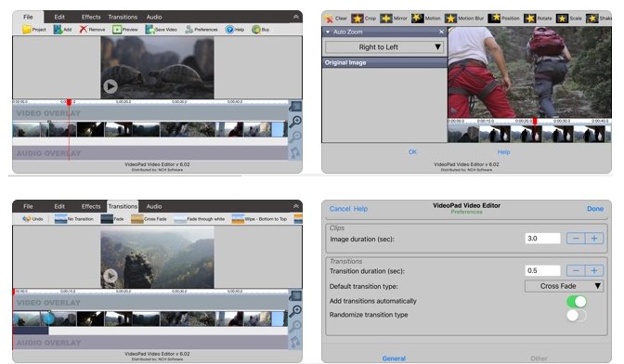The height and width of the screenshot is (364, 624).
Task: Open Audio tab in rock-preview window
Action: point(153,206)
